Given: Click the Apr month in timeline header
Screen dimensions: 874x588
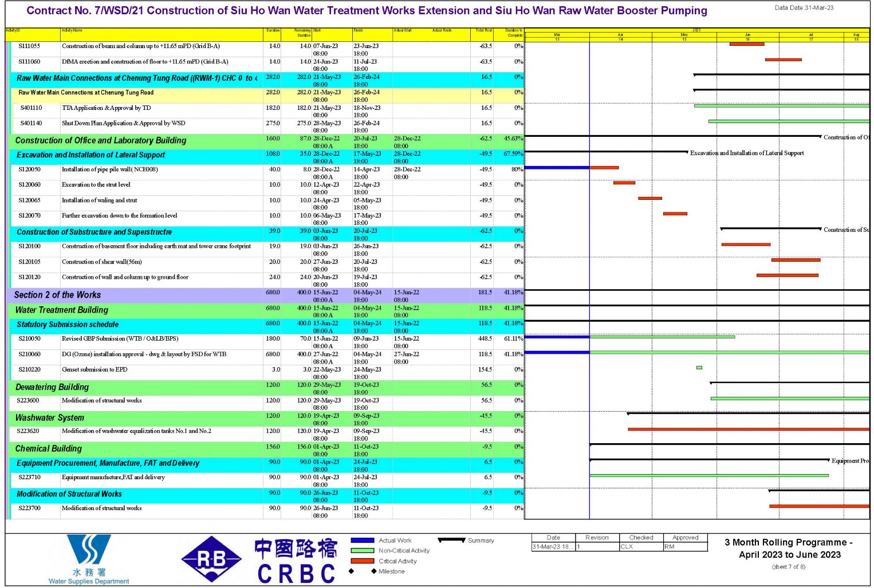Looking at the screenshot, I should [x=620, y=35].
